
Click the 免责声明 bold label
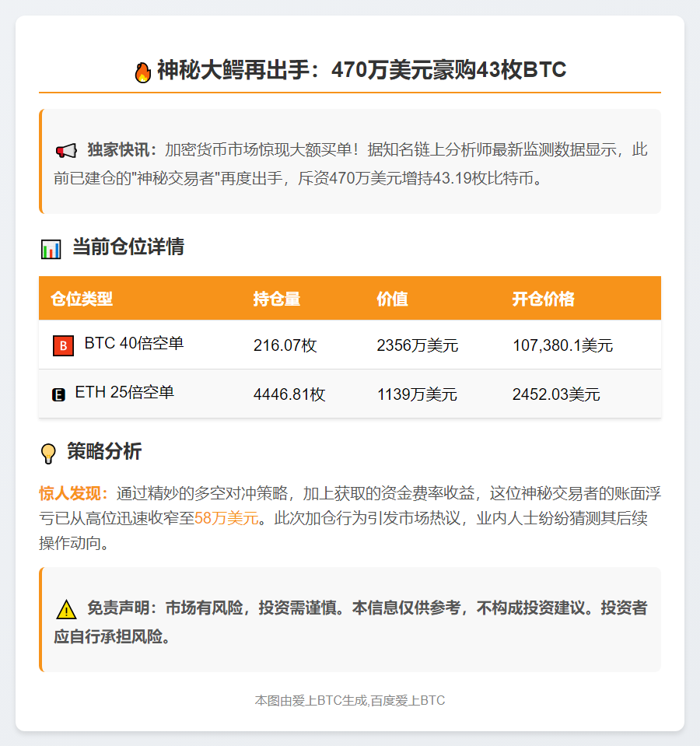pyautogui.click(x=122, y=608)
